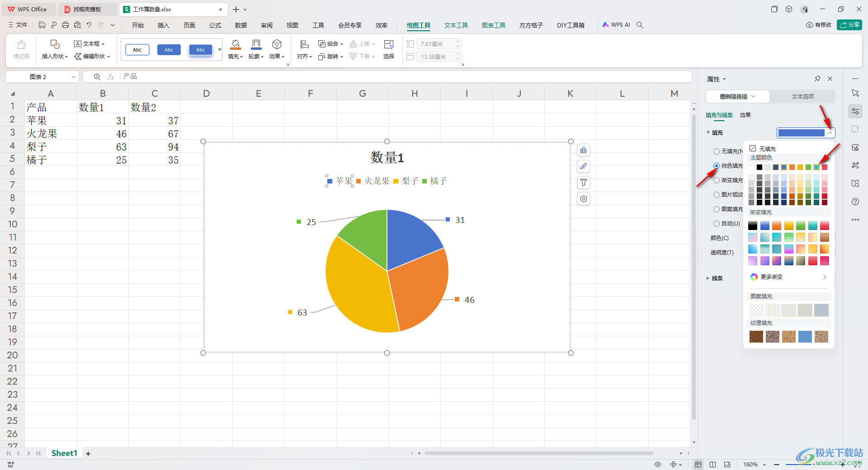The image size is (868, 470).
Task: Switch to the Formulas ribbon tab
Action: tap(215, 25)
